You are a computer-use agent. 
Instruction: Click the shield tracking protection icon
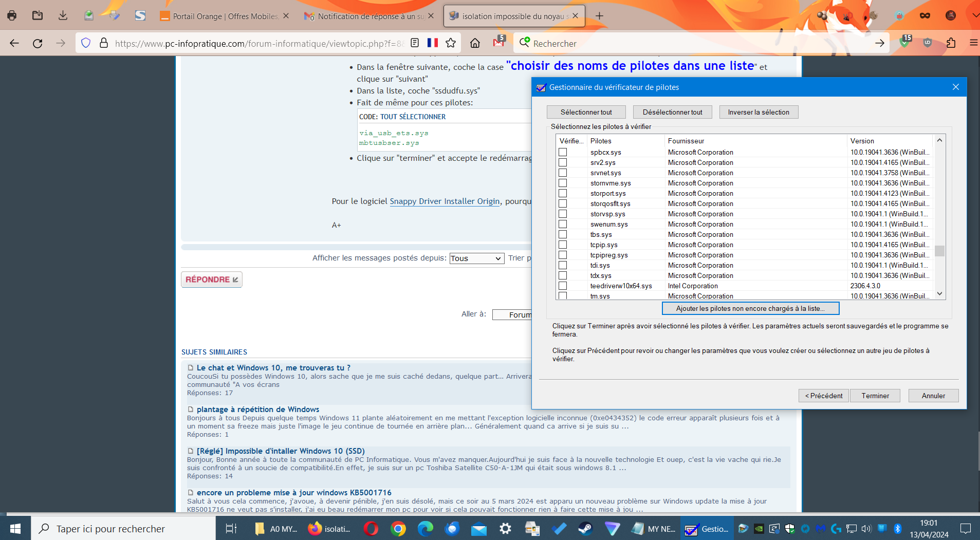click(86, 43)
